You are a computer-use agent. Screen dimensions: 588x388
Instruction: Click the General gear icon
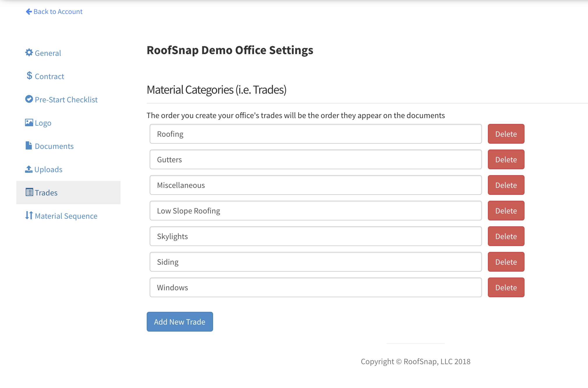pyautogui.click(x=29, y=53)
